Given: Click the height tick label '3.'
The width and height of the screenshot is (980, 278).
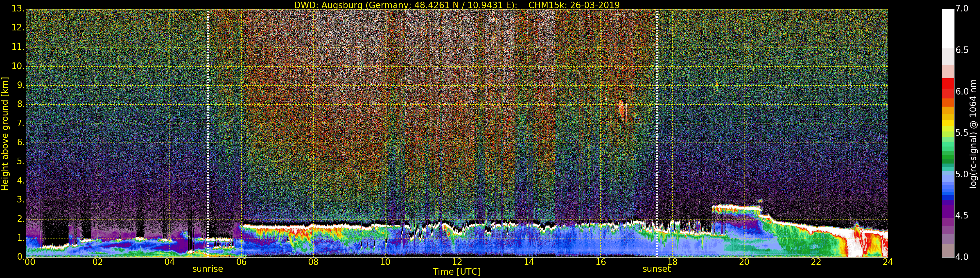Looking at the screenshot, I should coord(21,200).
